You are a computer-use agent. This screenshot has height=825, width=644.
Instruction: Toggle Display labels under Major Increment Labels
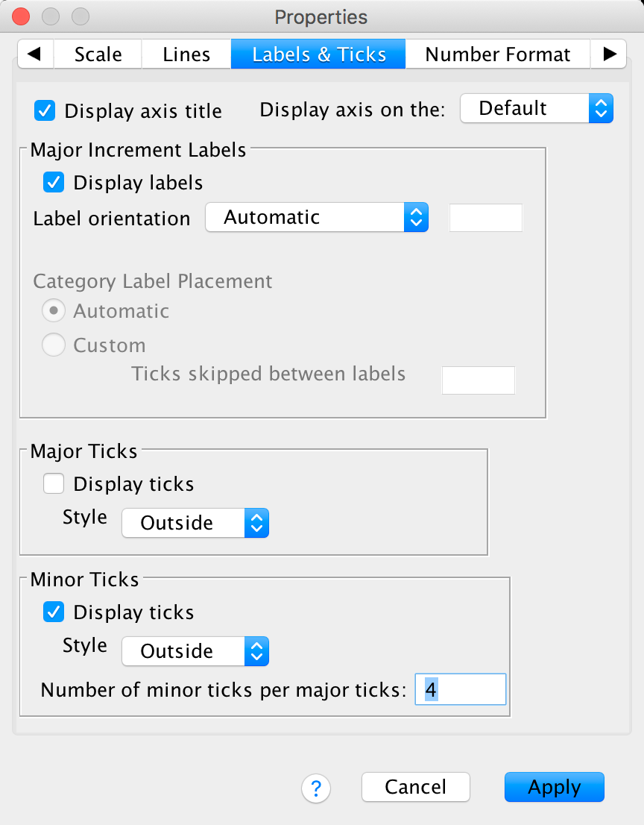tap(54, 183)
